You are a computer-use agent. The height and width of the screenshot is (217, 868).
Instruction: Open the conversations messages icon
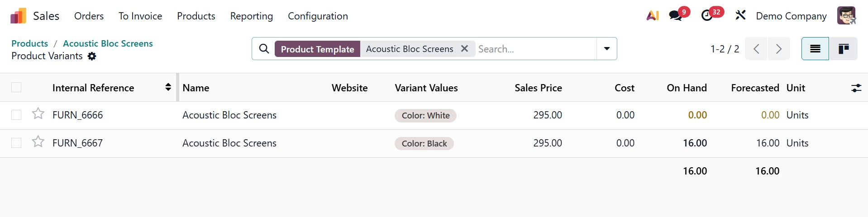point(676,16)
